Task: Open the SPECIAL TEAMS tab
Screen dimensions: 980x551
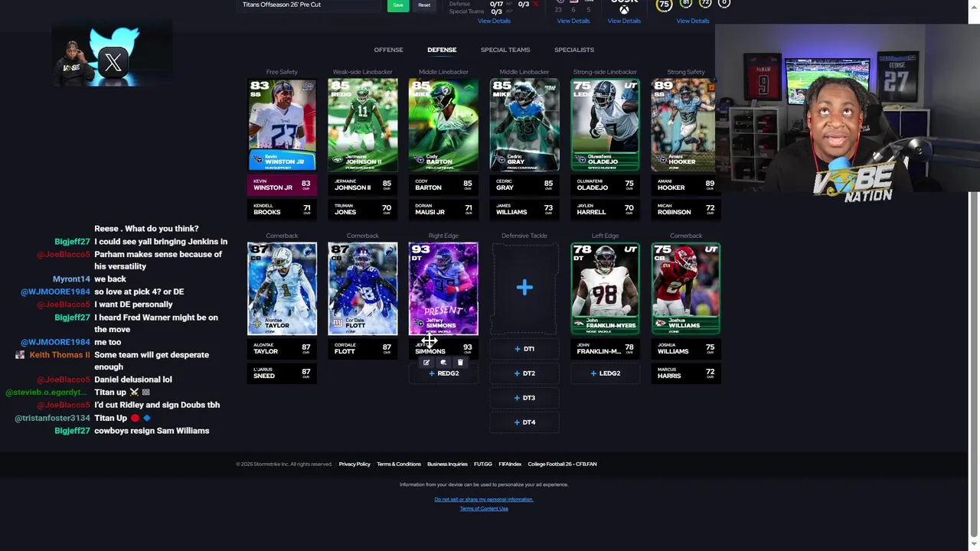Action: 505,50
